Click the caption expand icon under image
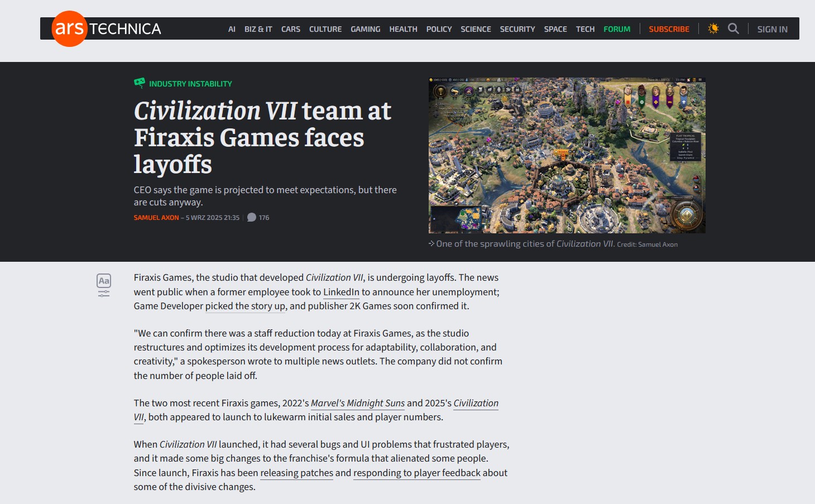The image size is (815, 504). [432, 243]
